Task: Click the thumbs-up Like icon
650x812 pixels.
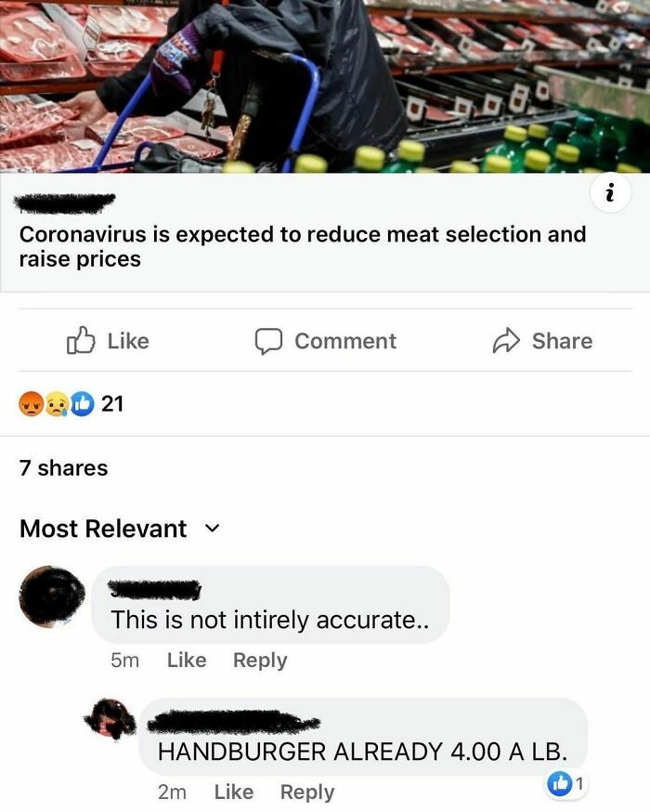Action: point(81,340)
